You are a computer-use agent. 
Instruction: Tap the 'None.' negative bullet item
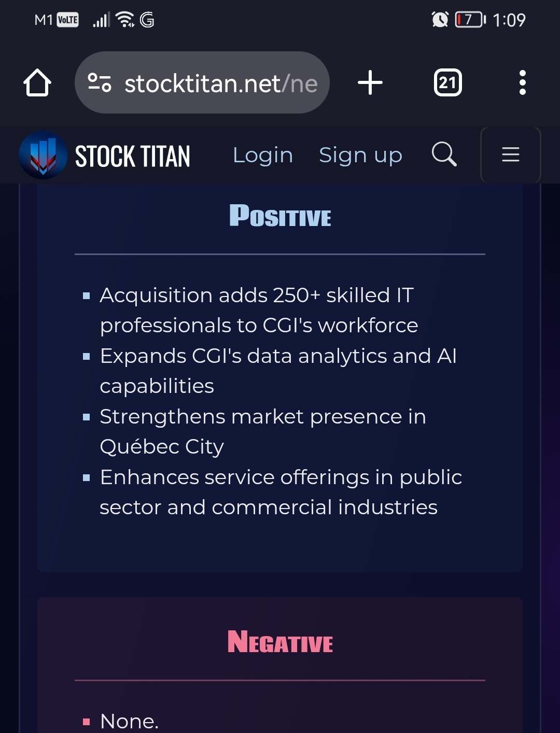(129, 721)
